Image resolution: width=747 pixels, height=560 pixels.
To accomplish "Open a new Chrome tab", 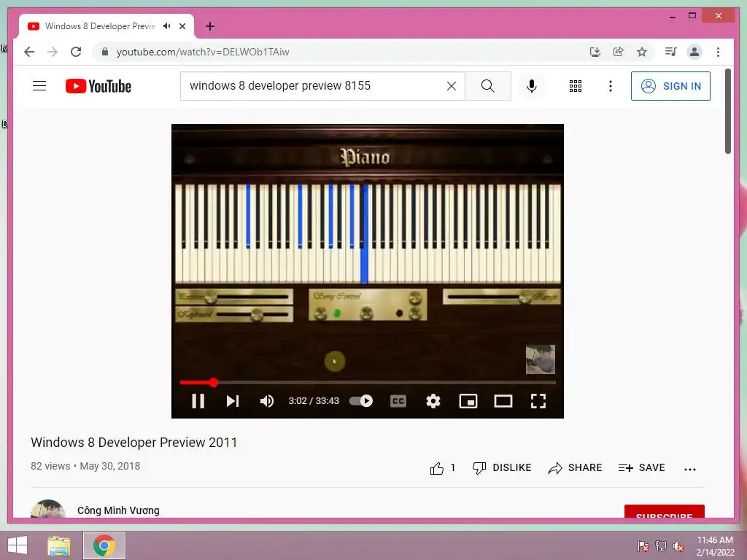I will click(x=210, y=26).
